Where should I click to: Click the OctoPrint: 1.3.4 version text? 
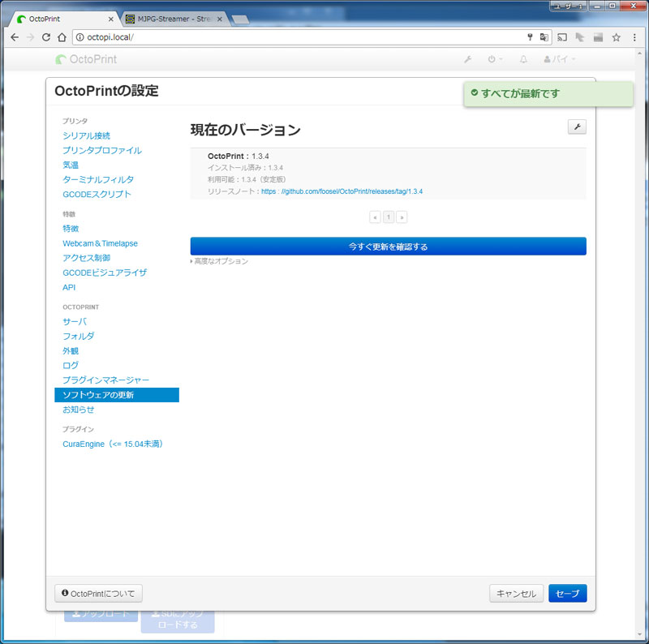(x=238, y=156)
